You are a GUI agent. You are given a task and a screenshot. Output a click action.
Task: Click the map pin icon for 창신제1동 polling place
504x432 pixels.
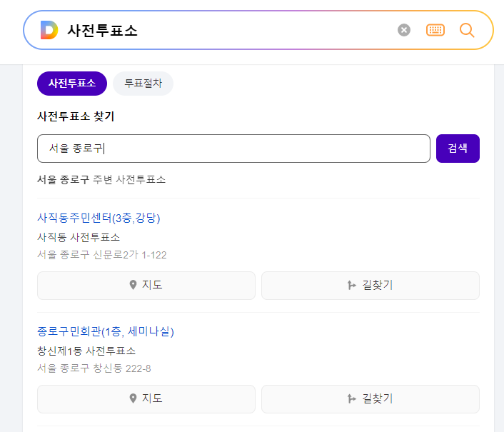click(x=133, y=398)
